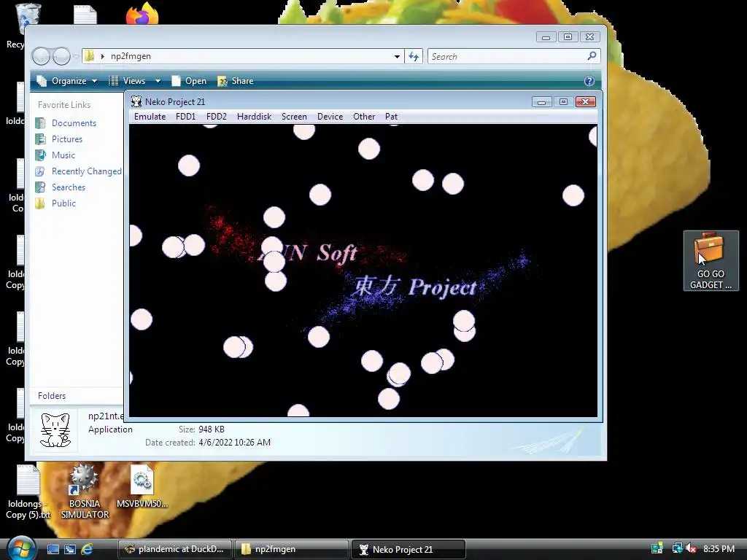Image resolution: width=747 pixels, height=560 pixels.
Task: Switch to Neko Project 21 taskbar button
Action: [x=409, y=549]
